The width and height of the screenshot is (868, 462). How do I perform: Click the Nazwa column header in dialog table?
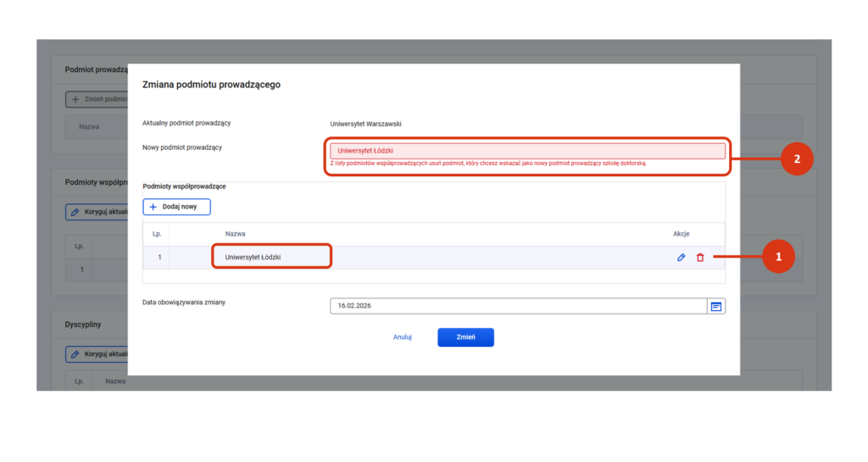235,234
